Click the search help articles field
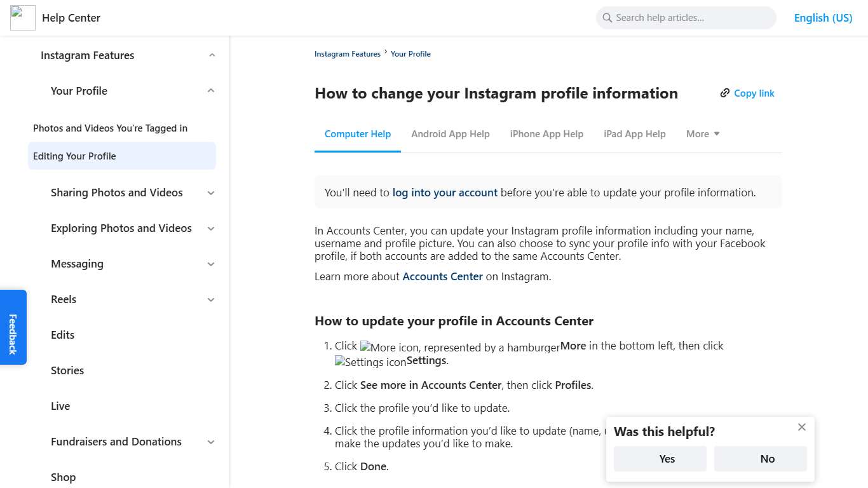The image size is (868, 488). pos(686,18)
